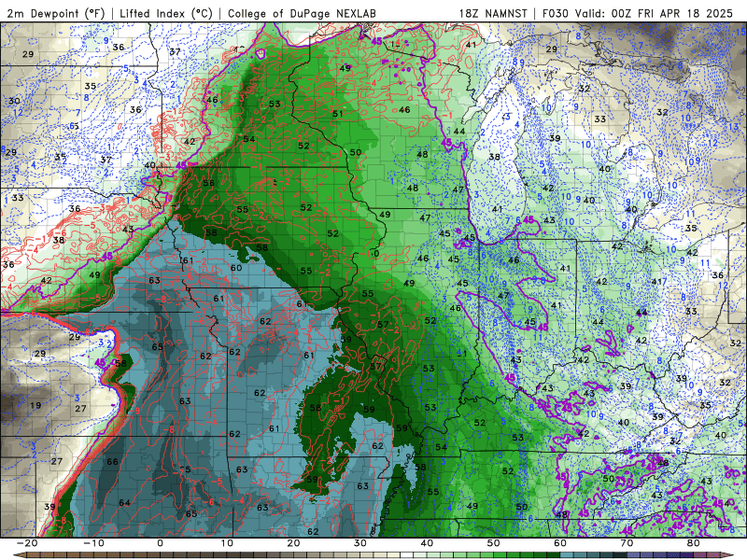Click the '-10' label on the color scale
The width and height of the screenshot is (747, 560).
pyautogui.click(x=93, y=543)
